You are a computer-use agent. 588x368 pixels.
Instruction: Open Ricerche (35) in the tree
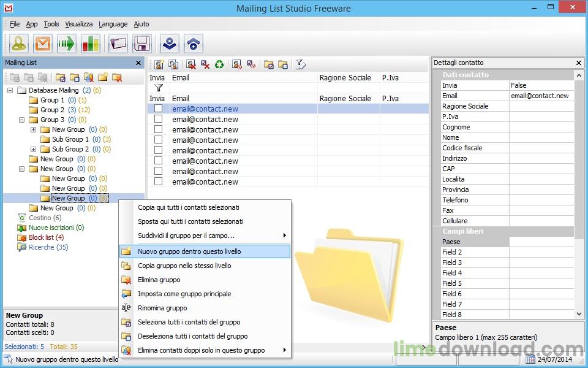[48, 247]
